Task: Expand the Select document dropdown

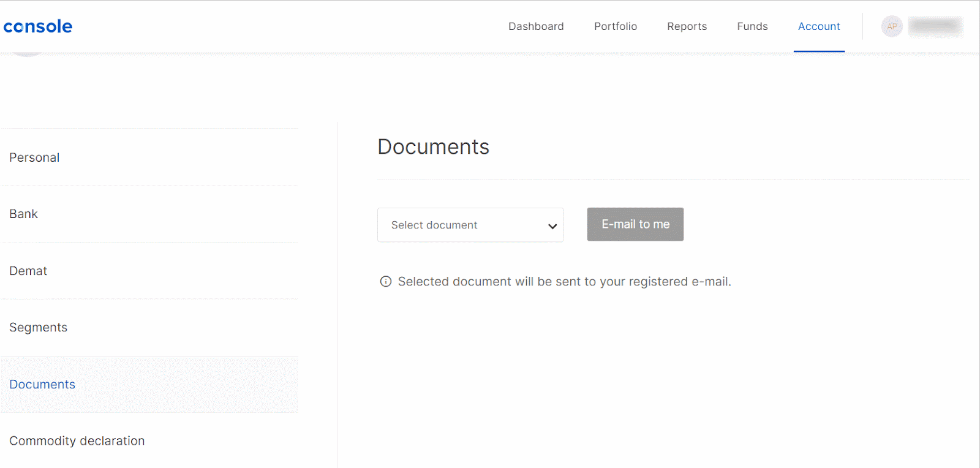Action: (x=470, y=225)
